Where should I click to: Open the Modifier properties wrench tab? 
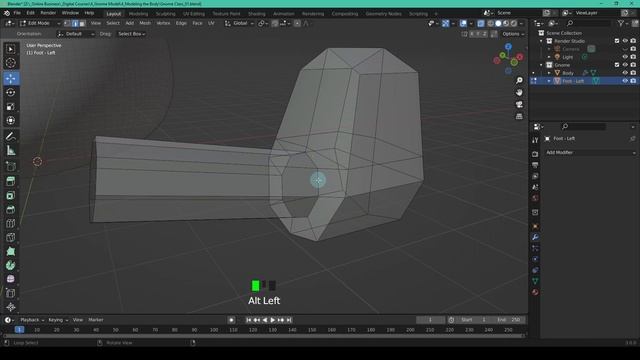tap(535, 237)
